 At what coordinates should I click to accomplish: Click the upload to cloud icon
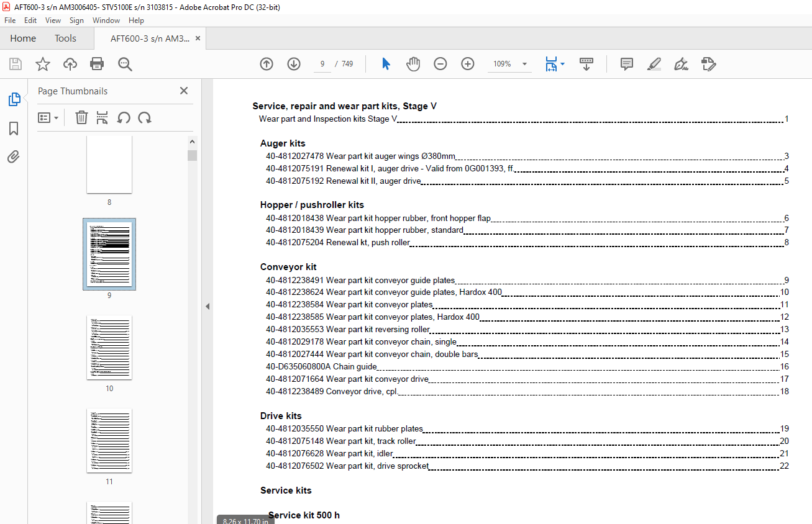(x=70, y=64)
